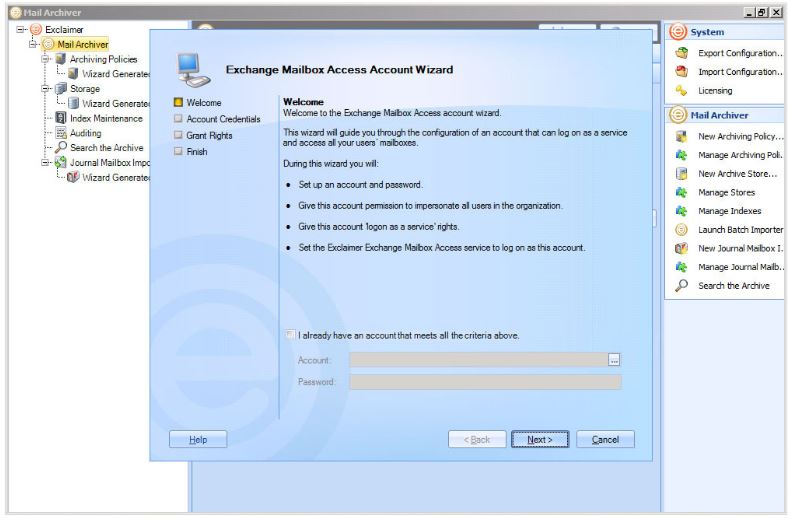Image resolution: width=792 pixels, height=519 pixels.
Task: Click the Search the Archive icon in task pane
Action: [x=682, y=286]
